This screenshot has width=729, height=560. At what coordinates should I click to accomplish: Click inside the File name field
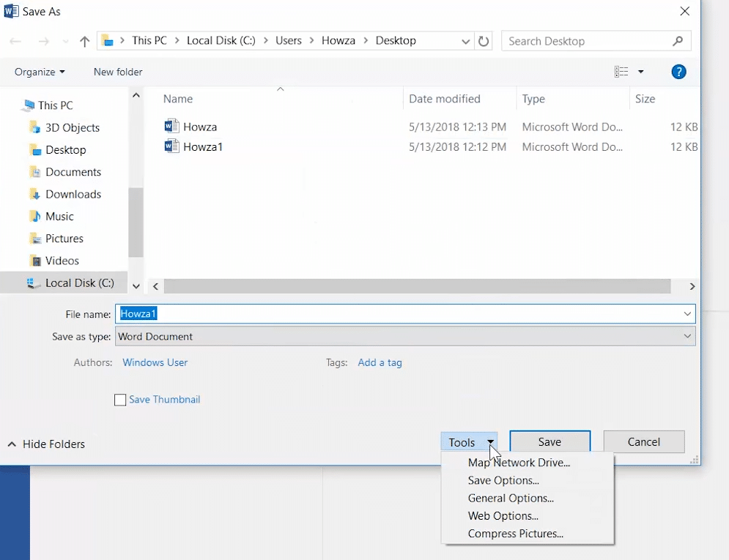[293, 314]
